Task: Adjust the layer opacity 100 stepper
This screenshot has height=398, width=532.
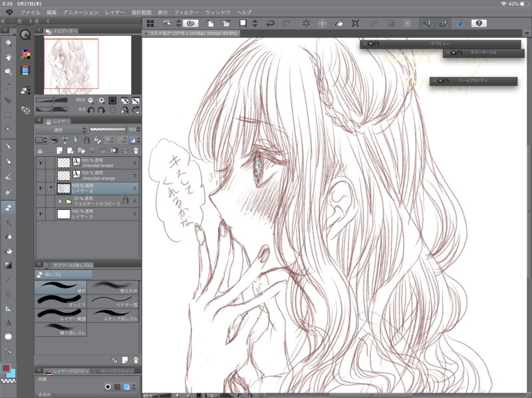Action: (138, 130)
